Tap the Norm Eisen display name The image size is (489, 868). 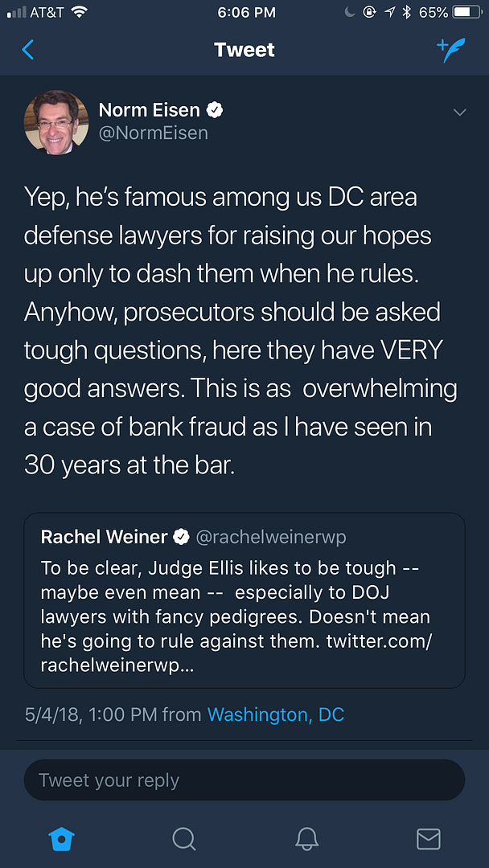point(149,109)
